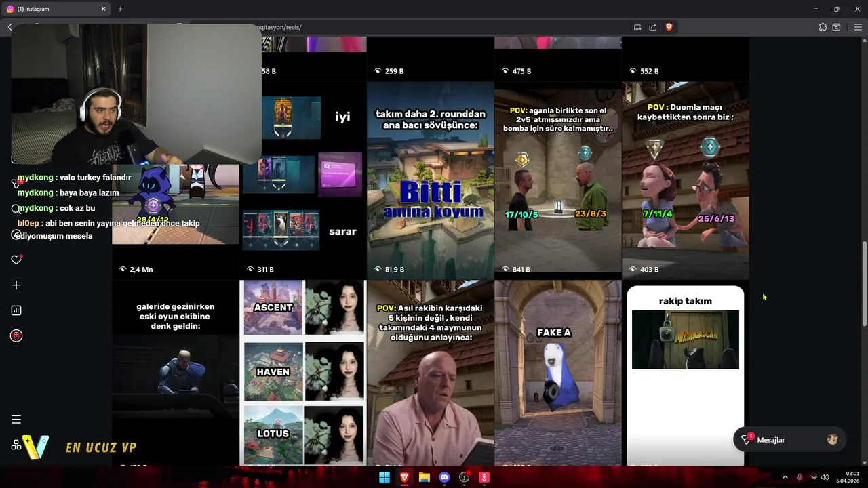Open the ASCENT HAVEN LOTUS reel
868x488 pixels.
(303, 373)
